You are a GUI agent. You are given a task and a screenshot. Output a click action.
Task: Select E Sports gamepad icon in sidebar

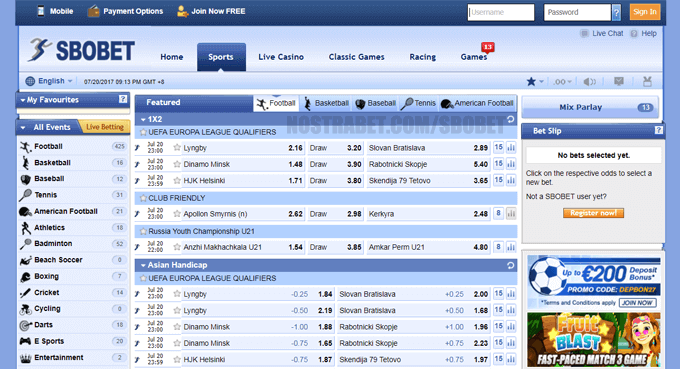coord(26,341)
